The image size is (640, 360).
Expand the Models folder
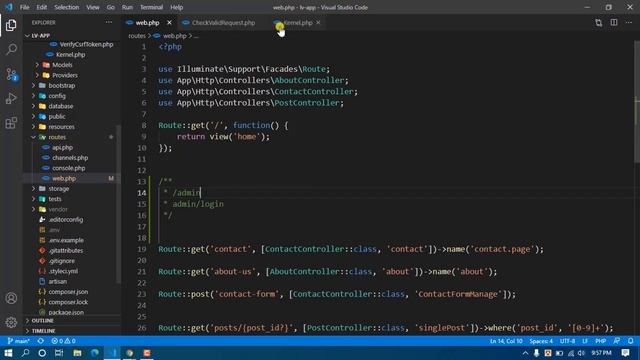point(62,65)
